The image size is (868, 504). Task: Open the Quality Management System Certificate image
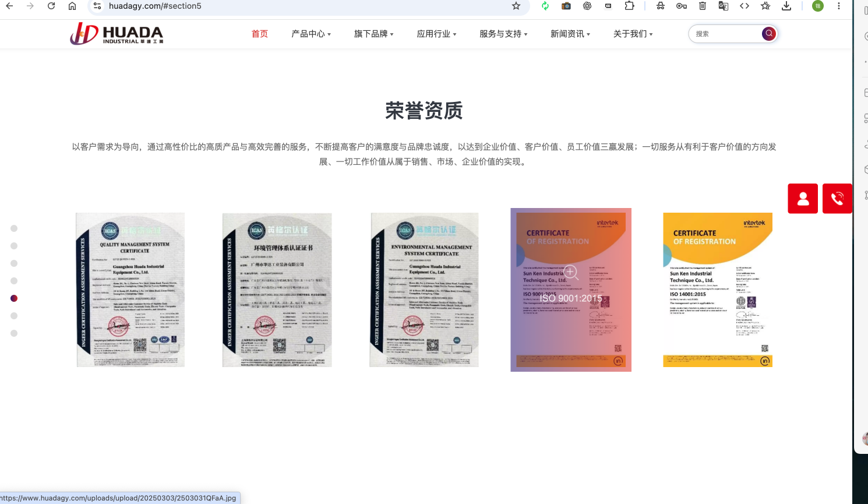pos(130,290)
